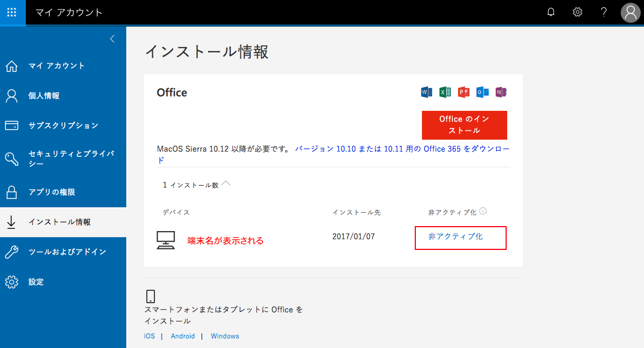Image resolution: width=644 pixels, height=348 pixels.
Task: Open the app launcher grid icon
Action: point(12,12)
